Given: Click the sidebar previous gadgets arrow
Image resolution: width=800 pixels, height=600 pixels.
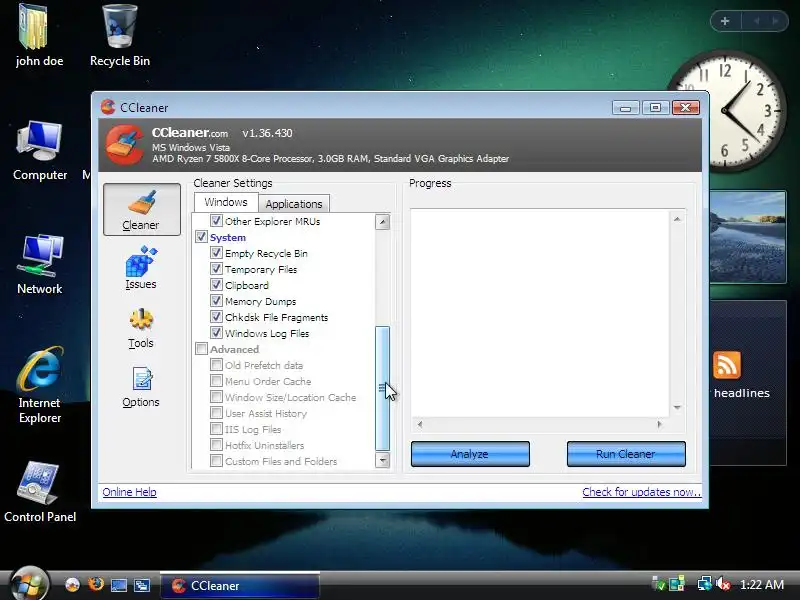Looking at the screenshot, I should pos(756,21).
